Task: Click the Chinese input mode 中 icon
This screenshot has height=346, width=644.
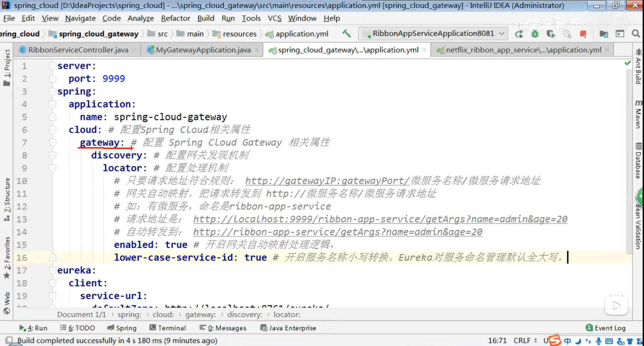Action: coord(567,341)
